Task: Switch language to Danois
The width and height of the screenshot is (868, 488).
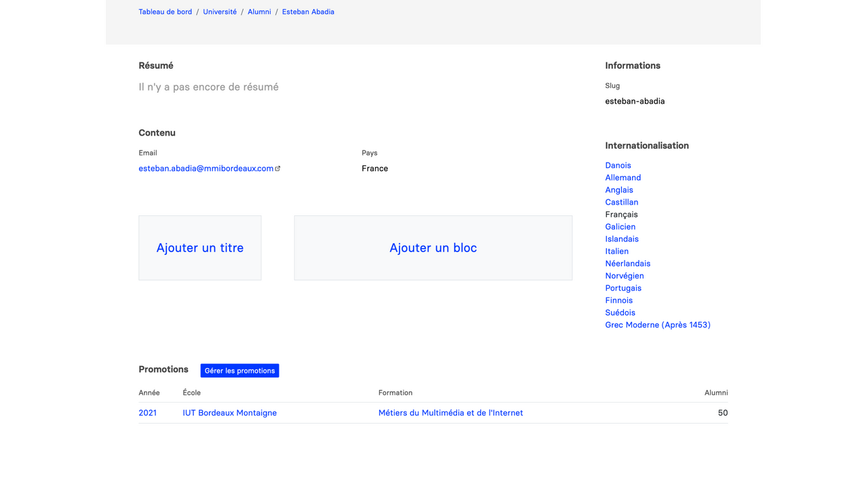Action: tap(618, 165)
